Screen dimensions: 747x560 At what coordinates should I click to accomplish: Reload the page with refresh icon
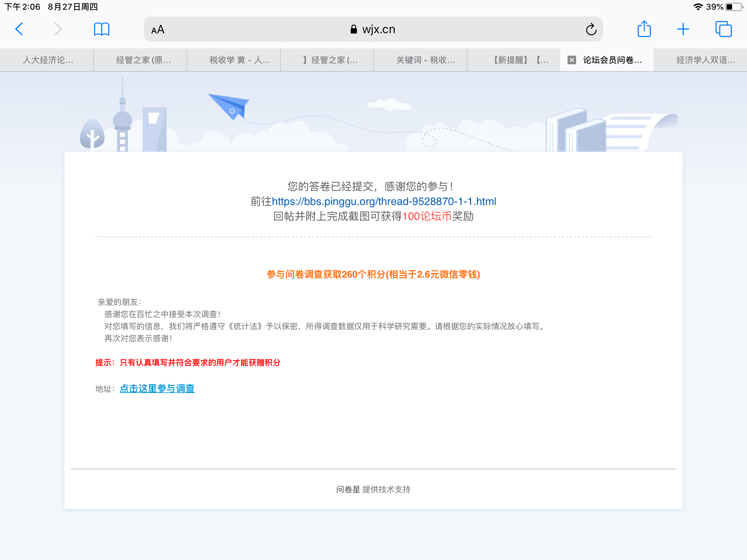(591, 29)
